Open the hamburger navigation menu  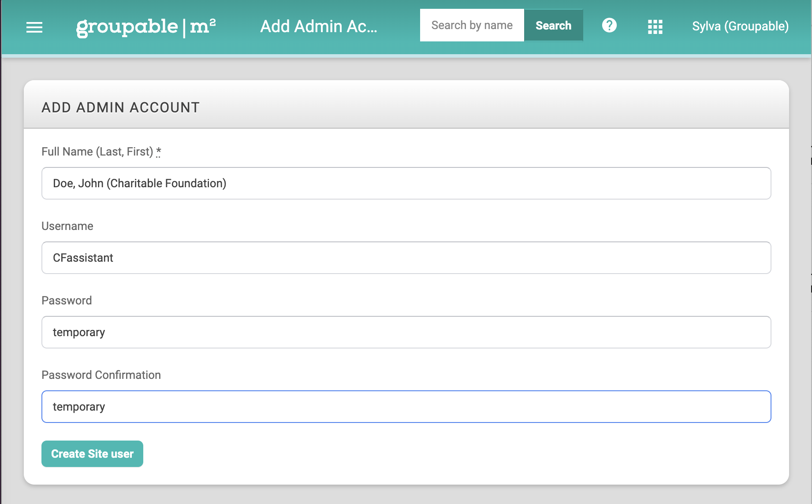(34, 27)
